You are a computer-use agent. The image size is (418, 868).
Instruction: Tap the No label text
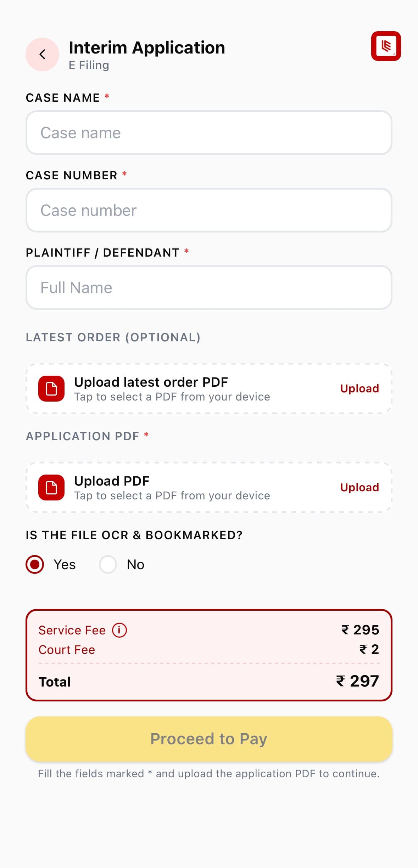tap(135, 564)
